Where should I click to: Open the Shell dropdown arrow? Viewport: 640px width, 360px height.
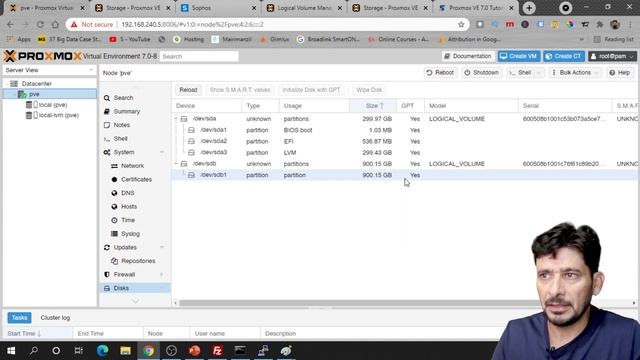[539, 73]
